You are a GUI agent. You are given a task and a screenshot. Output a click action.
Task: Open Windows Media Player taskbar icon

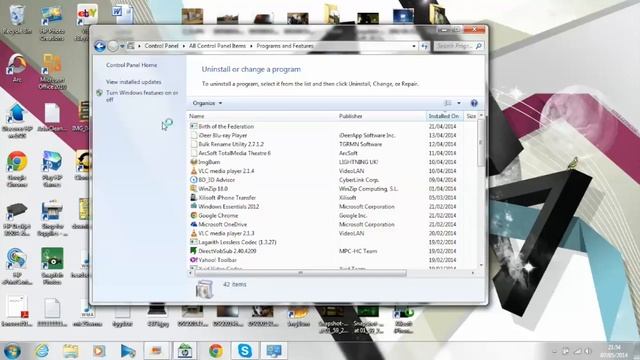tap(99, 351)
